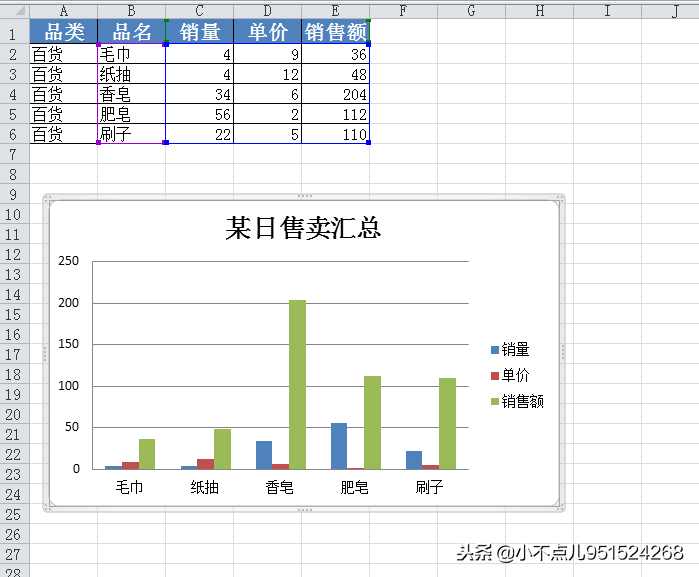Select blue 肥皂 quantity bar
This screenshot has height=577, width=699.
339,446
